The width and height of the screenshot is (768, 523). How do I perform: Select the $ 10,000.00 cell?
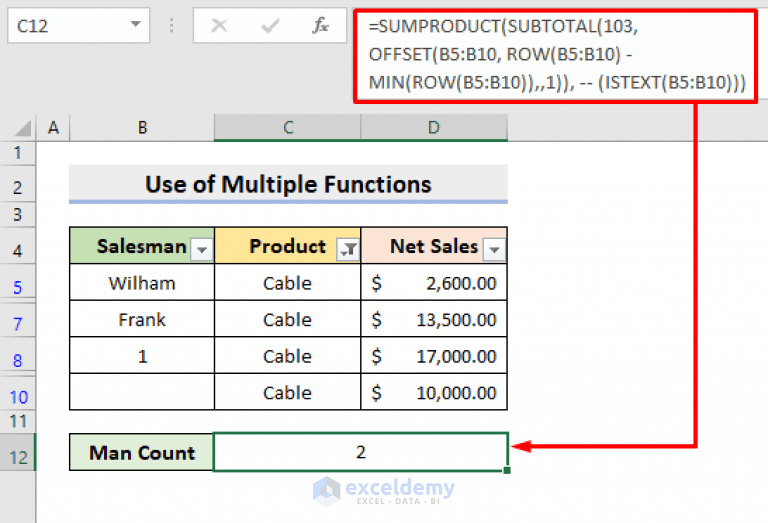(x=434, y=392)
